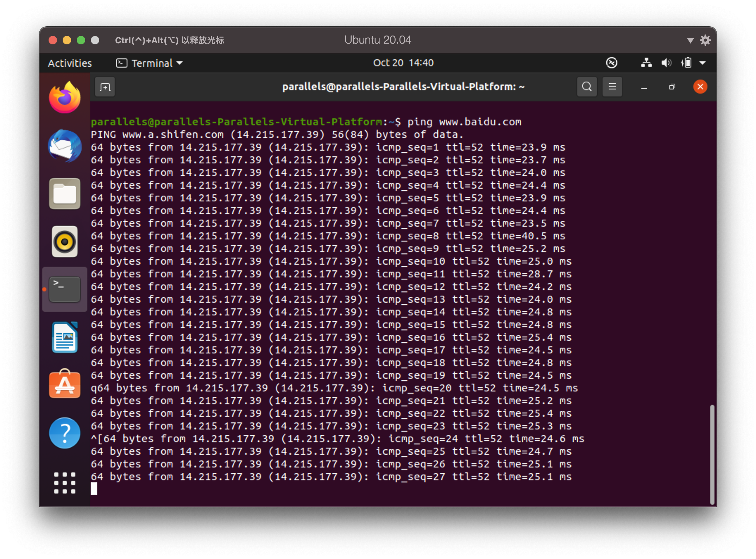The height and width of the screenshot is (559, 756).
Task: Click the wired network status icon
Action: coord(646,63)
